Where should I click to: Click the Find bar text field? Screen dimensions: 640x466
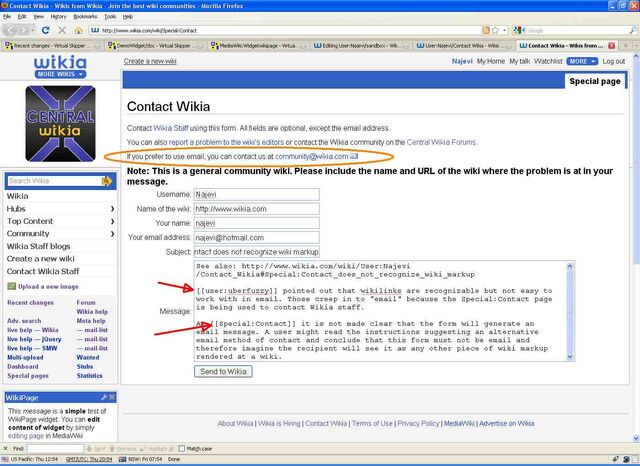(56, 448)
